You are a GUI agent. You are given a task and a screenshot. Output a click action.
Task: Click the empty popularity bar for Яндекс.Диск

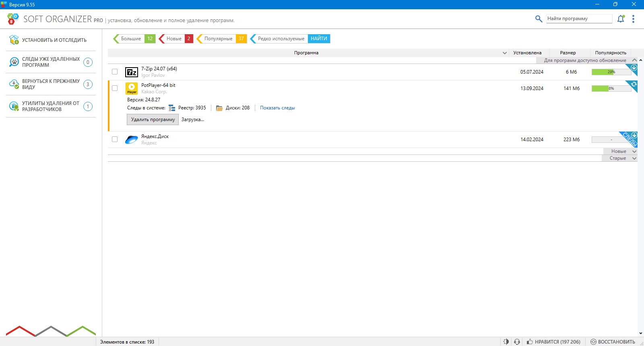pos(611,140)
